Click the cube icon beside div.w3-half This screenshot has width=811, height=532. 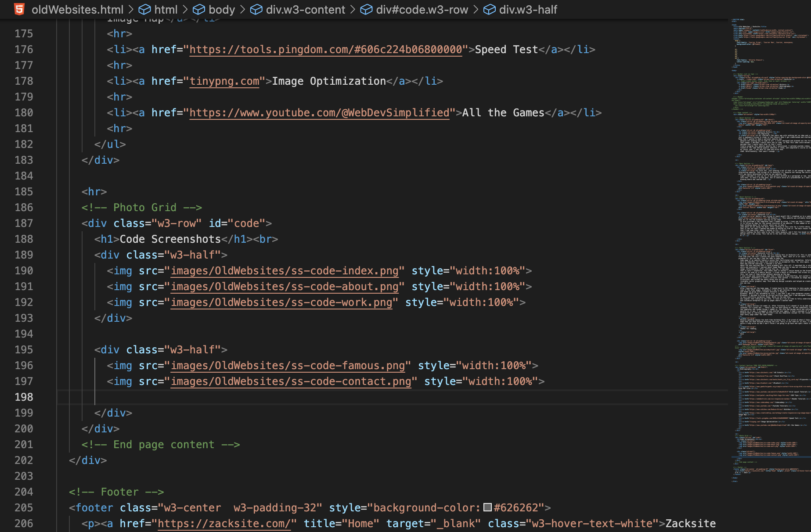489,9
